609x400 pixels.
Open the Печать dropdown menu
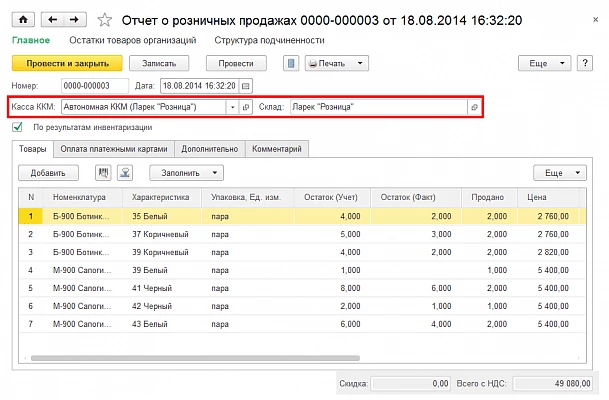point(337,63)
